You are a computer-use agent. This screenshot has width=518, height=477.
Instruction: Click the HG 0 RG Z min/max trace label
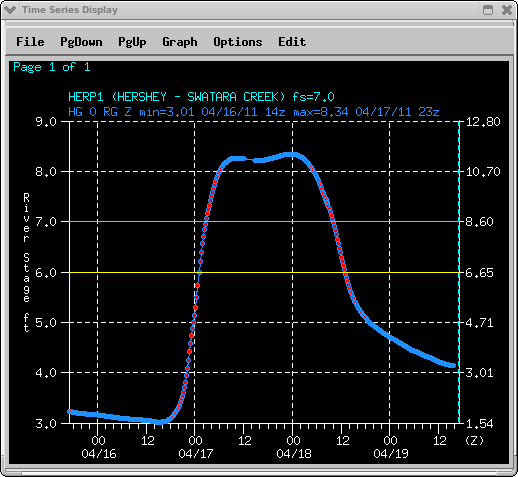pos(254,112)
